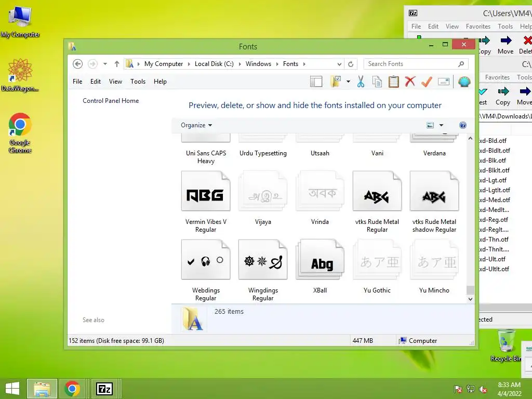Open the File menu in Fonts window
This screenshot has height=399, width=532.
(77, 82)
